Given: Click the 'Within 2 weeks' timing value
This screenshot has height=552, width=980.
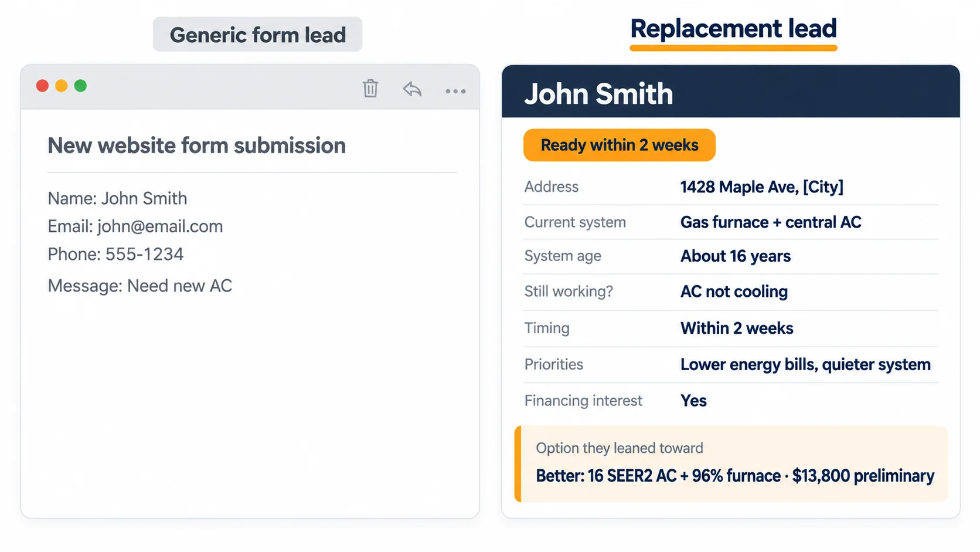Looking at the screenshot, I should (737, 328).
